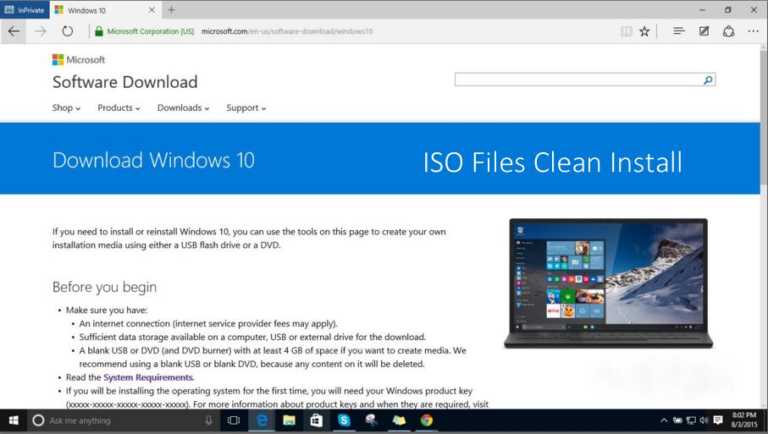This screenshot has width=768, height=434.
Task: Open a new tab with plus button
Action: 171,10
